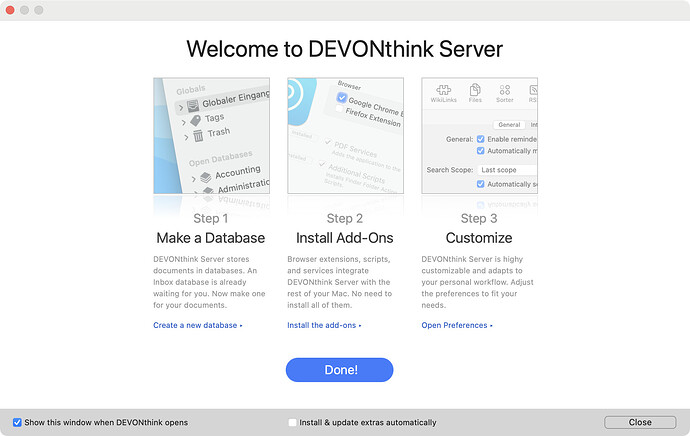Image resolution: width=690 pixels, height=436 pixels.
Task: Click the Customize heading
Action: [x=479, y=238]
